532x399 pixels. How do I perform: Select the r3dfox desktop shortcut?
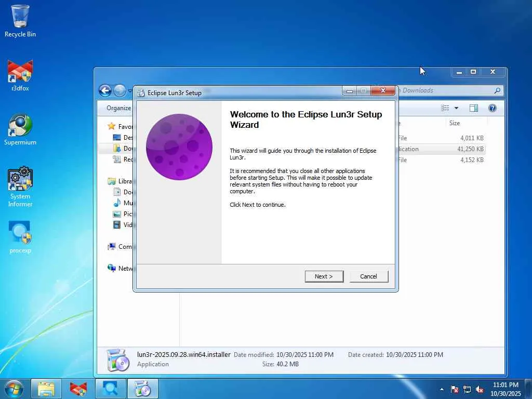pos(20,75)
